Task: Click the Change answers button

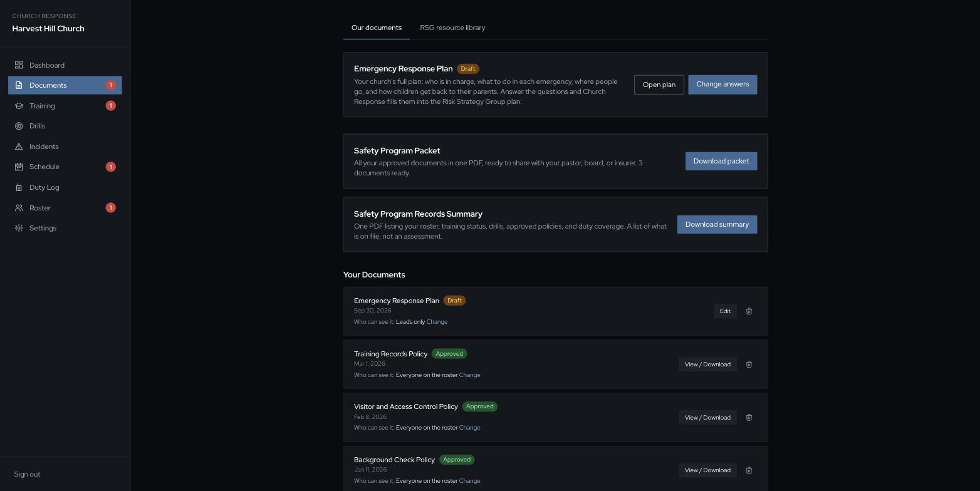Action: point(722,85)
